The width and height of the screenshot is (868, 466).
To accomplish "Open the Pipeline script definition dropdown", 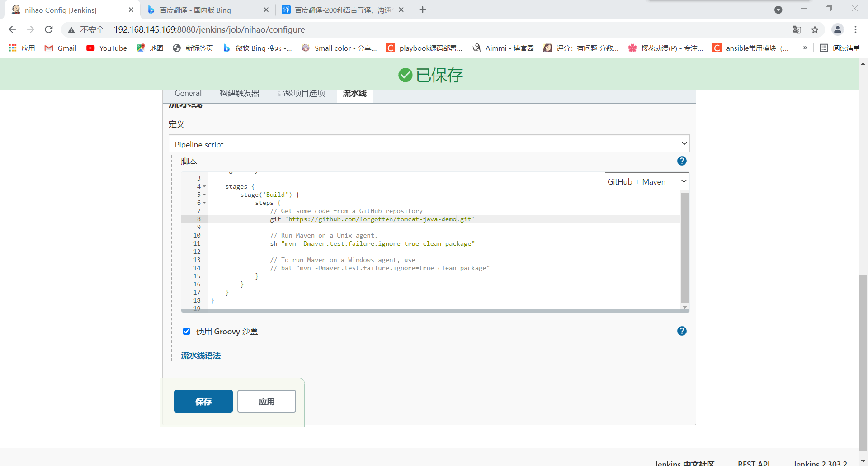I will click(429, 143).
